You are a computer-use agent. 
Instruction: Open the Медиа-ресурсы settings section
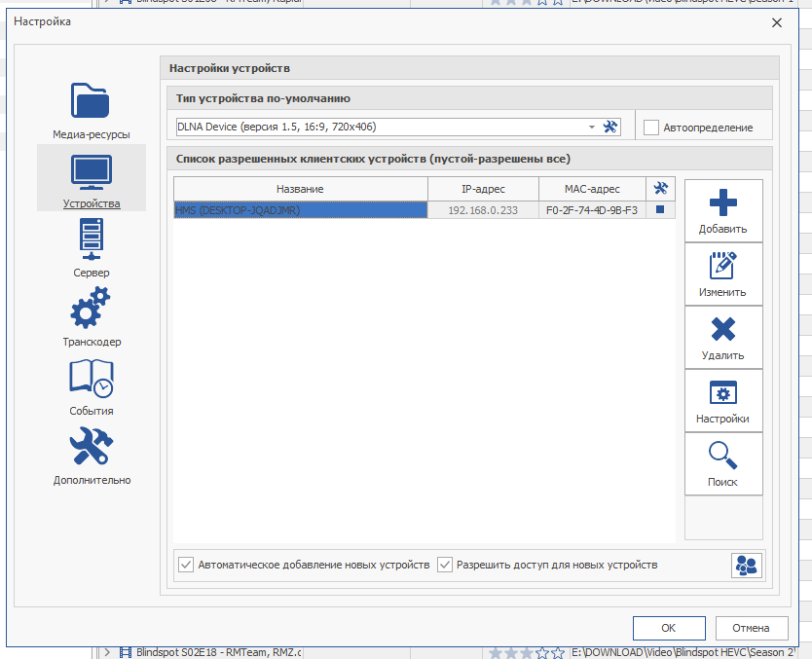[x=91, y=111]
